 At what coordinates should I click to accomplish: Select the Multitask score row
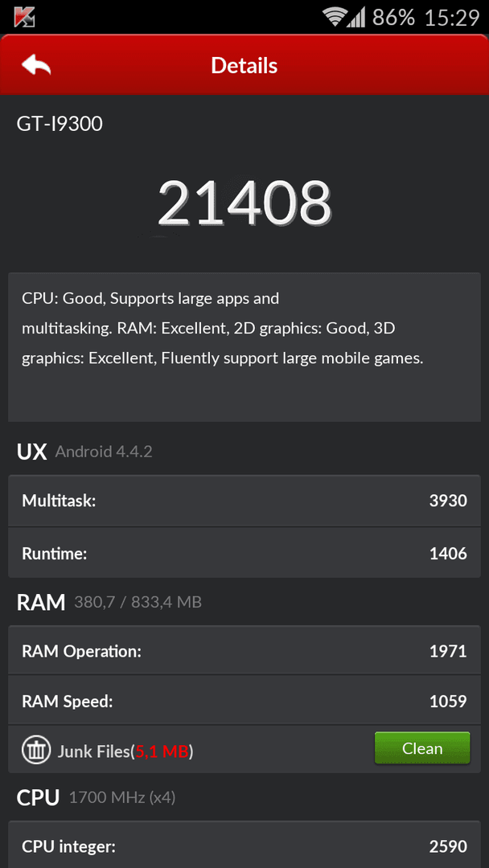(x=244, y=501)
